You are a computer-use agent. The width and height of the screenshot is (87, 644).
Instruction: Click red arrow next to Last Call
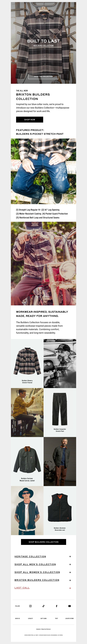(70, 588)
